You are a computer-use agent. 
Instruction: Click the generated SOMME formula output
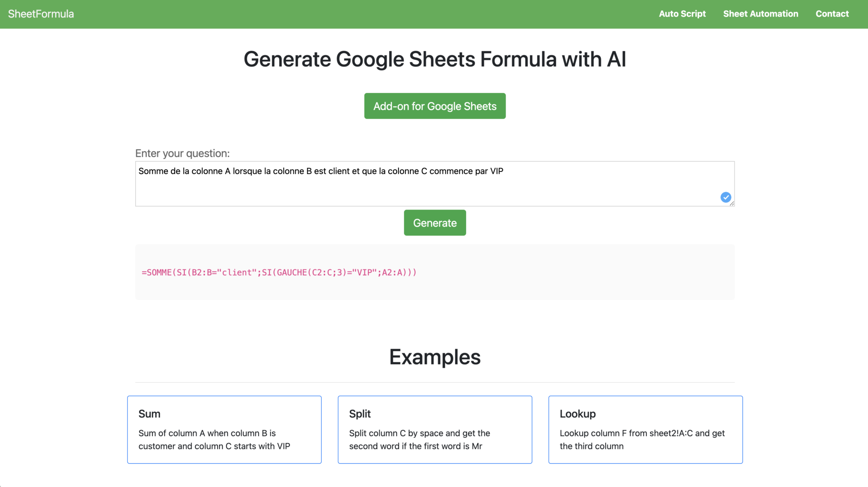coord(279,272)
